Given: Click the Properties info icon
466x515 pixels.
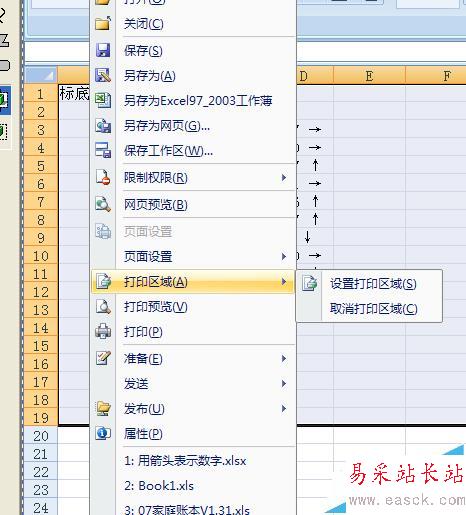Looking at the screenshot, I should click(103, 433).
